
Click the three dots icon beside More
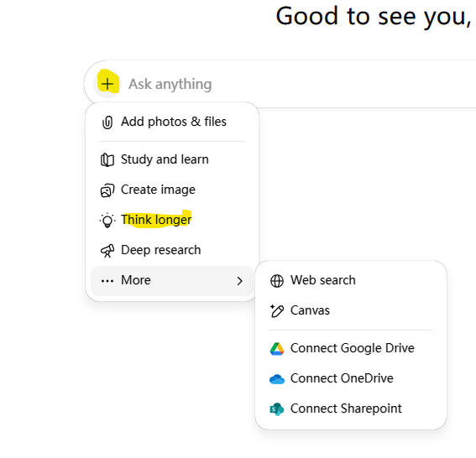[107, 281]
